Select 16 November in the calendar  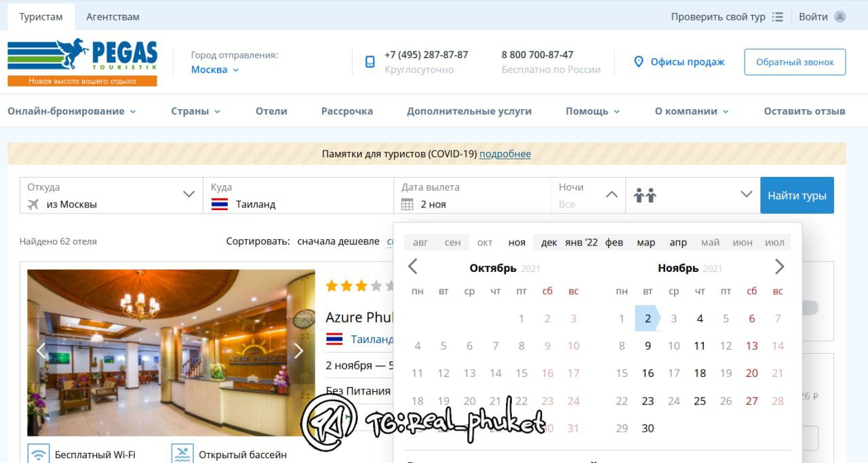(648, 373)
